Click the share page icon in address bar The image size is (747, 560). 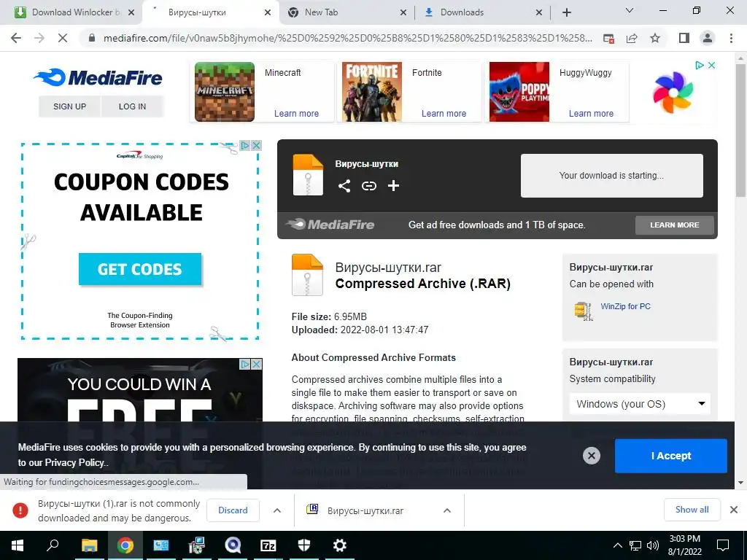632,38
